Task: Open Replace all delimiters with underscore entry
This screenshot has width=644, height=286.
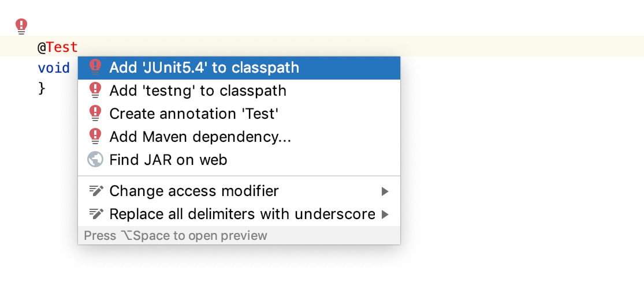Action: [x=239, y=214]
